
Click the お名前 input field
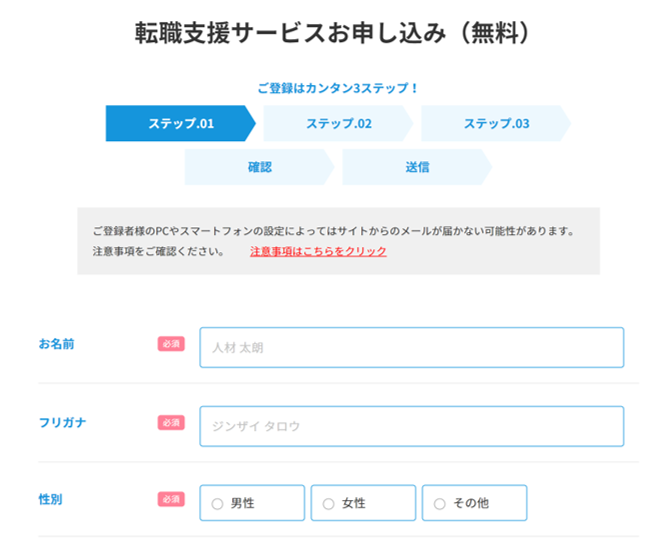click(x=412, y=347)
